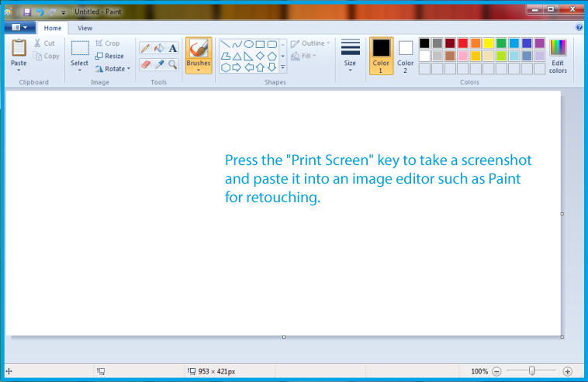588x382 pixels.
Task: Open the shape Outline dropdown
Action: [x=310, y=43]
